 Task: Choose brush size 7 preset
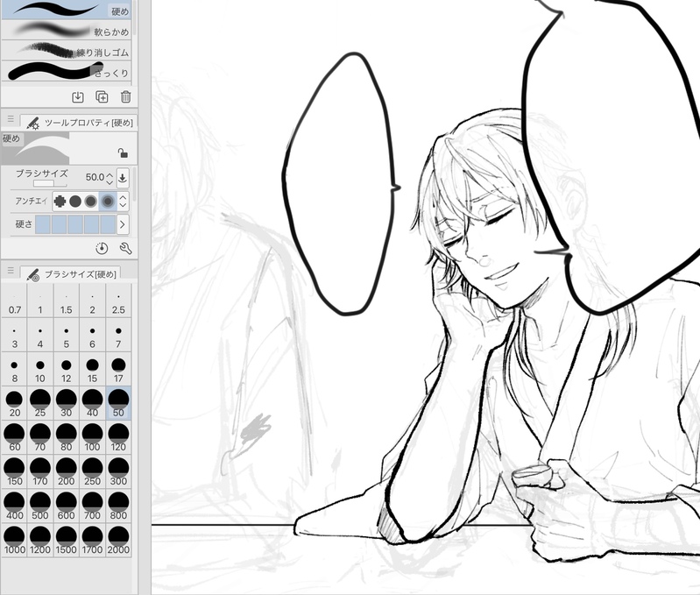tap(118, 336)
